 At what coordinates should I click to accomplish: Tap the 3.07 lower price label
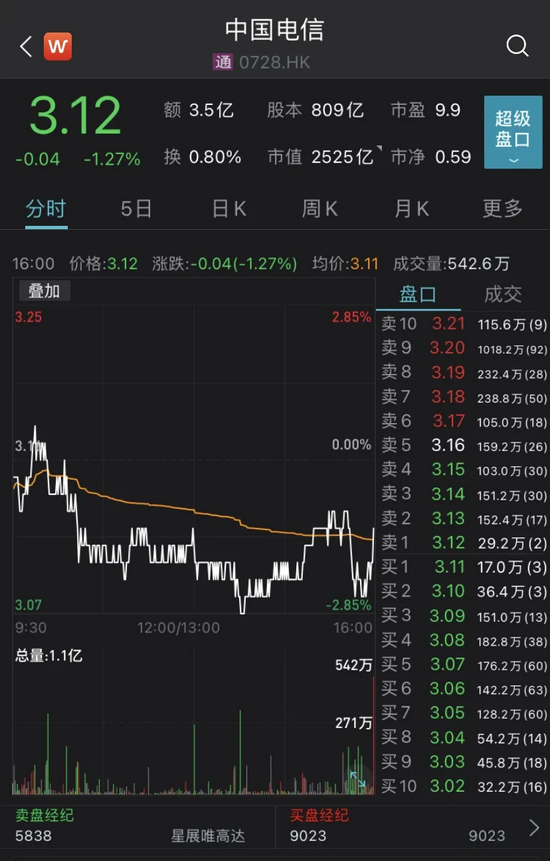[x=28, y=605]
